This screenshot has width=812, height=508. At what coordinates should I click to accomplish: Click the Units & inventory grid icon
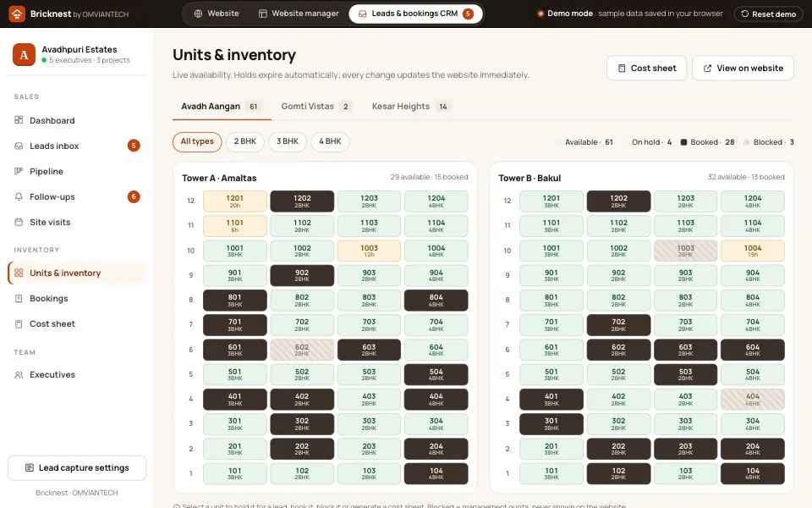pyautogui.click(x=19, y=273)
